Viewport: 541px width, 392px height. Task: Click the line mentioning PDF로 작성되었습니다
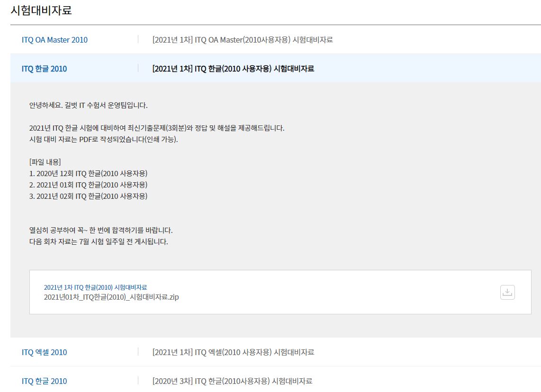point(103,139)
